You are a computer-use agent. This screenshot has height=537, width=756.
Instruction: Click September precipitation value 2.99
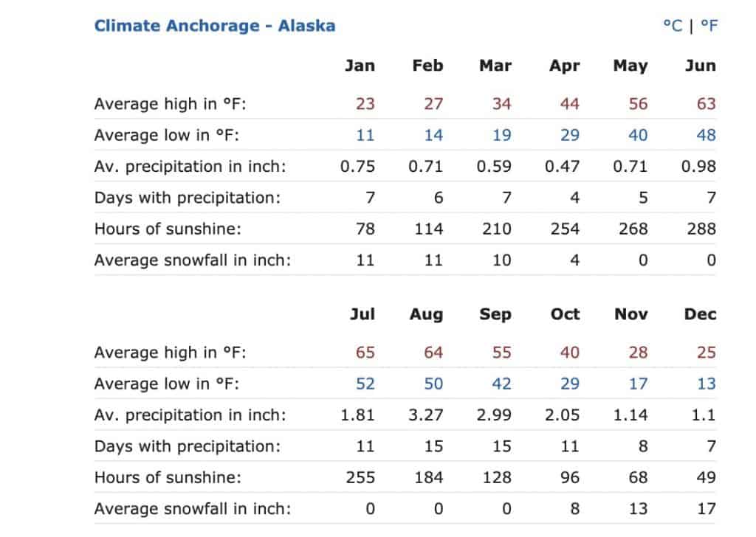(494, 415)
